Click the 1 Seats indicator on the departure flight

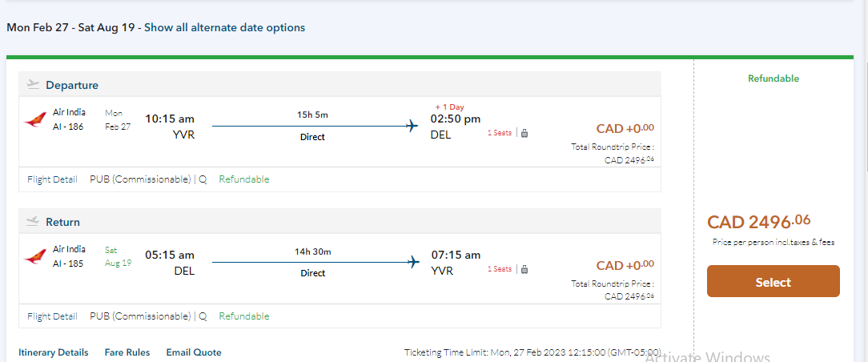[500, 133]
